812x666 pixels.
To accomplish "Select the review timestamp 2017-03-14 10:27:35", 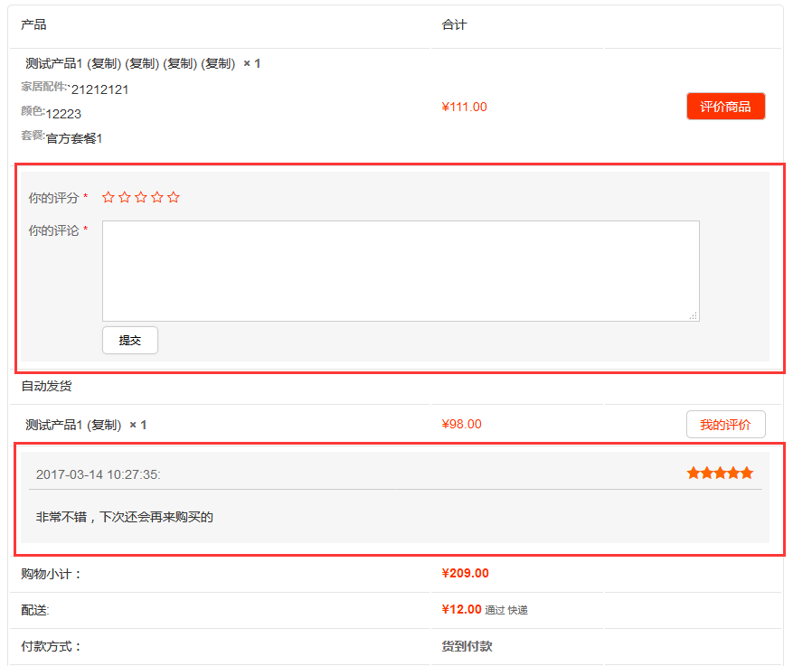I will [x=99, y=474].
